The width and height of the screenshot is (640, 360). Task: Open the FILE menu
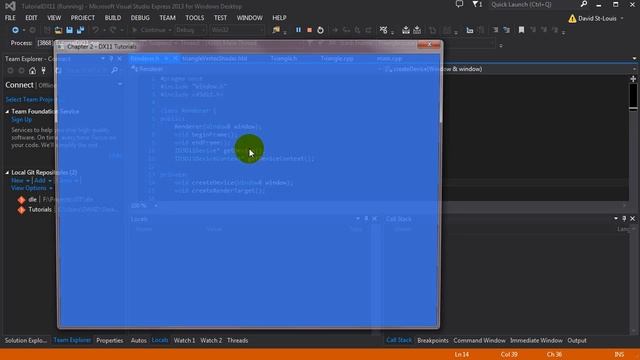(x=10, y=18)
